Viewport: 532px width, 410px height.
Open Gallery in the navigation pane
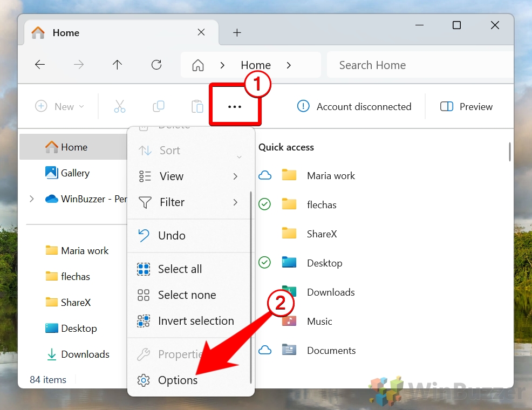pos(73,173)
